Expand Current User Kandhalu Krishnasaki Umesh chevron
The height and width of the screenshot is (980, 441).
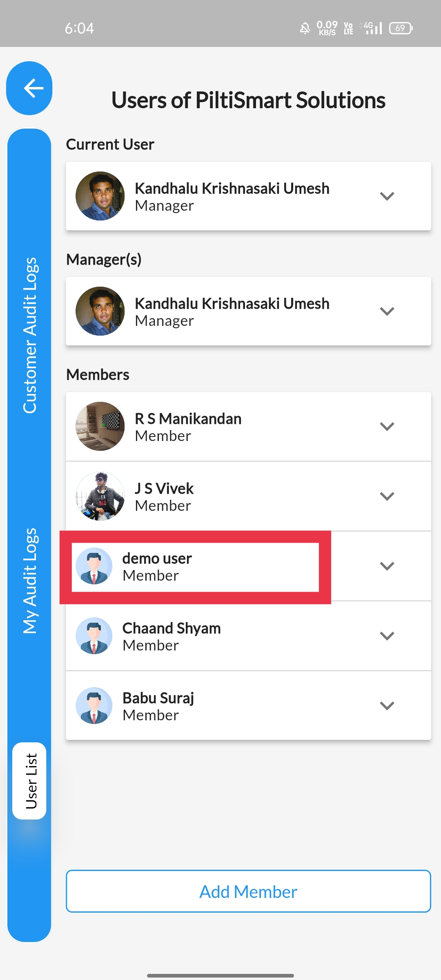click(387, 196)
